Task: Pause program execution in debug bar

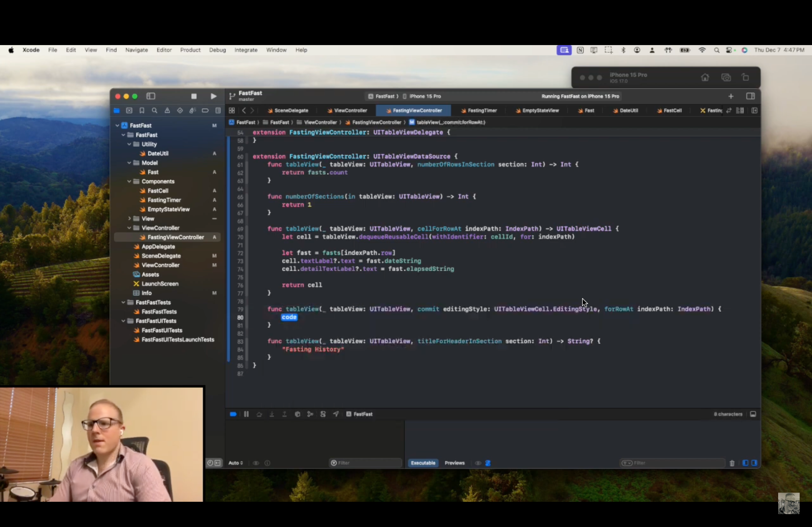Action: click(x=246, y=414)
